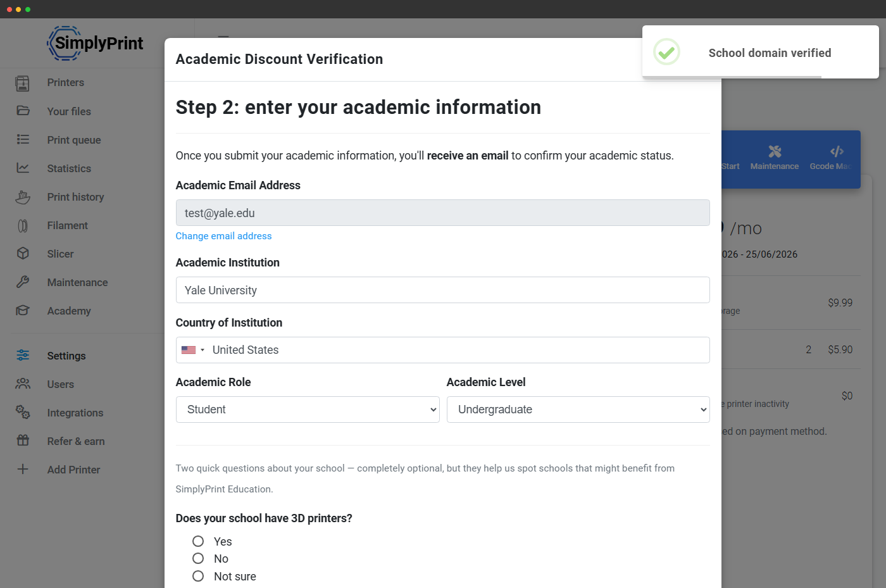Viewport: 886px width, 588px height.
Task: Click the Integrations gears icon
Action: (23, 412)
